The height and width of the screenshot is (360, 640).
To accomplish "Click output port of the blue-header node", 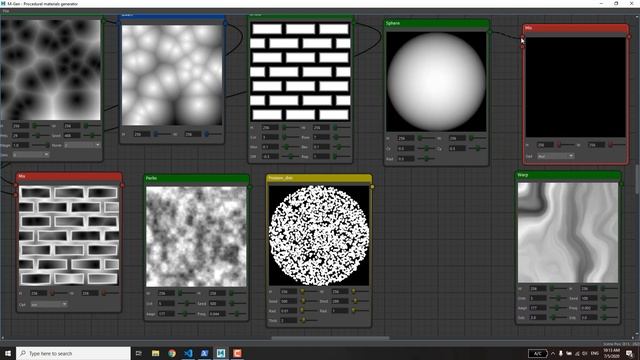I will (225, 24).
